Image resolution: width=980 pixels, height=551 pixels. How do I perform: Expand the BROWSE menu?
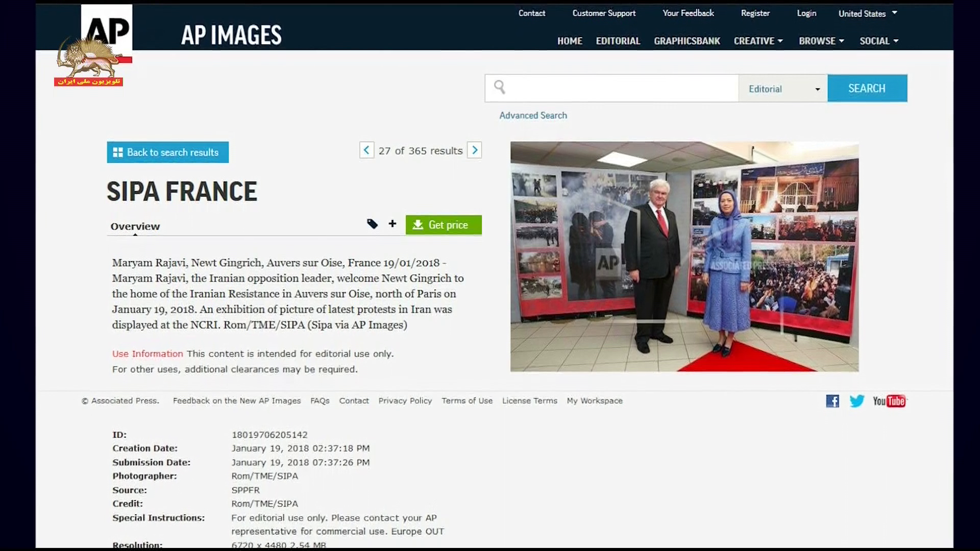pos(821,41)
